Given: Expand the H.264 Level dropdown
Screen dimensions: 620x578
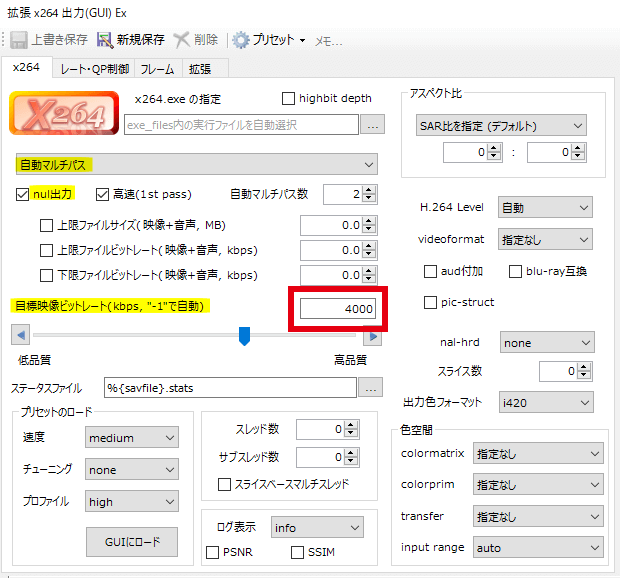Looking at the screenshot, I should coord(546,208).
